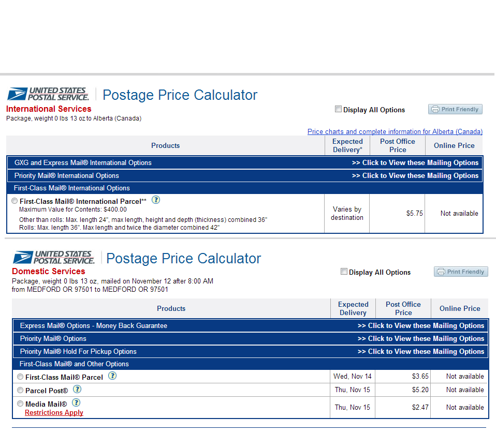The height and width of the screenshot is (448, 496).
Task: Click the $5.20 Parcel Post price
Action: pyautogui.click(x=420, y=390)
